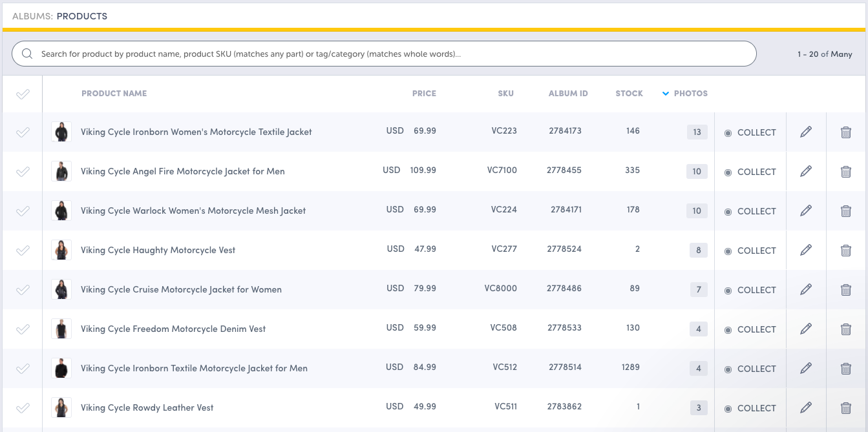Check the Ironborn Textile Jacket for Men row
868x432 pixels.
23,369
